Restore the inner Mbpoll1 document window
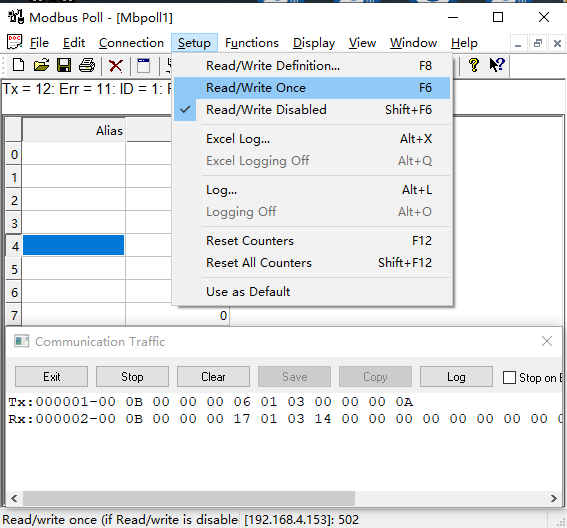This screenshot has width=567, height=528. click(x=538, y=44)
